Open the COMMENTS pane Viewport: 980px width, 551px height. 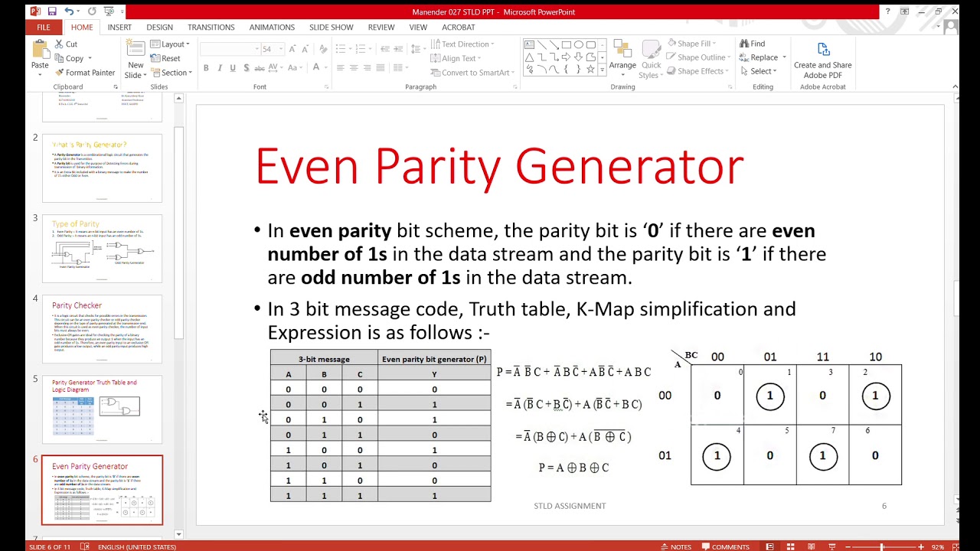pos(724,546)
